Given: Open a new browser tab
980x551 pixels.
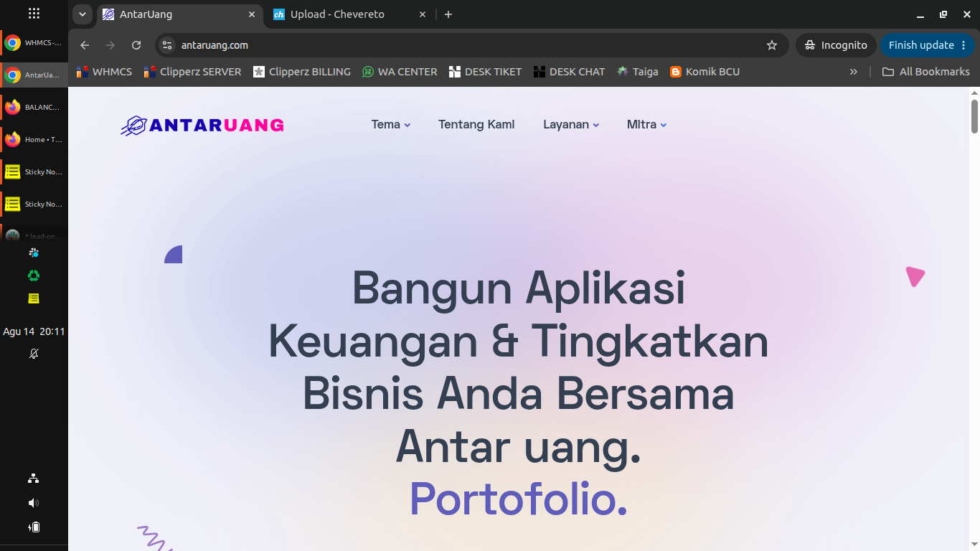Looking at the screenshot, I should (448, 14).
